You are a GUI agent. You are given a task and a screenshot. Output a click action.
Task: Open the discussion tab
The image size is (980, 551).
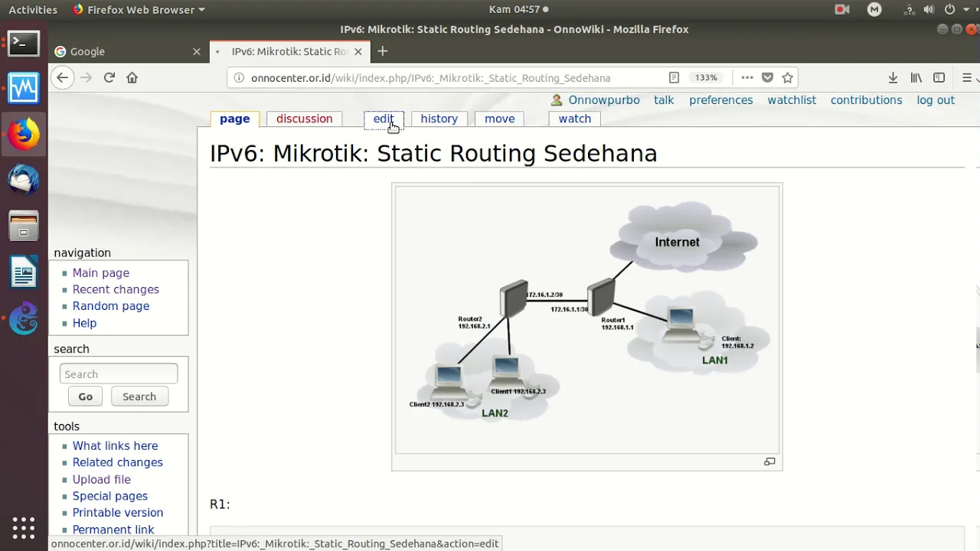304,119
